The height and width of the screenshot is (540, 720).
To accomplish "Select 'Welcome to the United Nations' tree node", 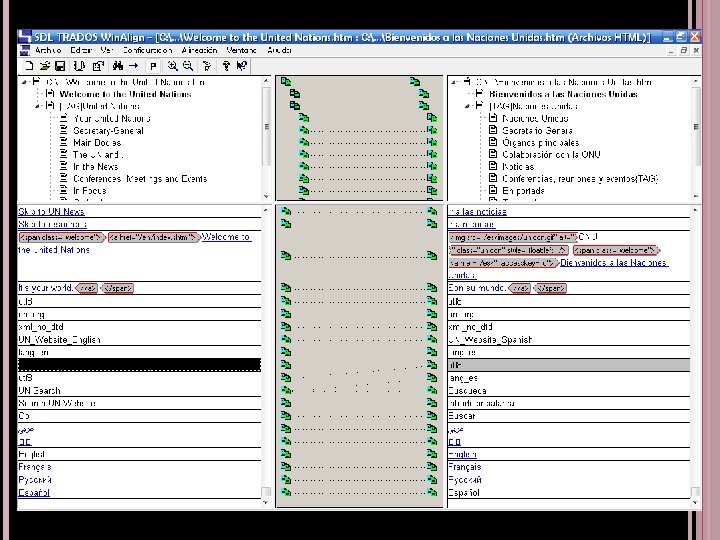I will 125,94.
